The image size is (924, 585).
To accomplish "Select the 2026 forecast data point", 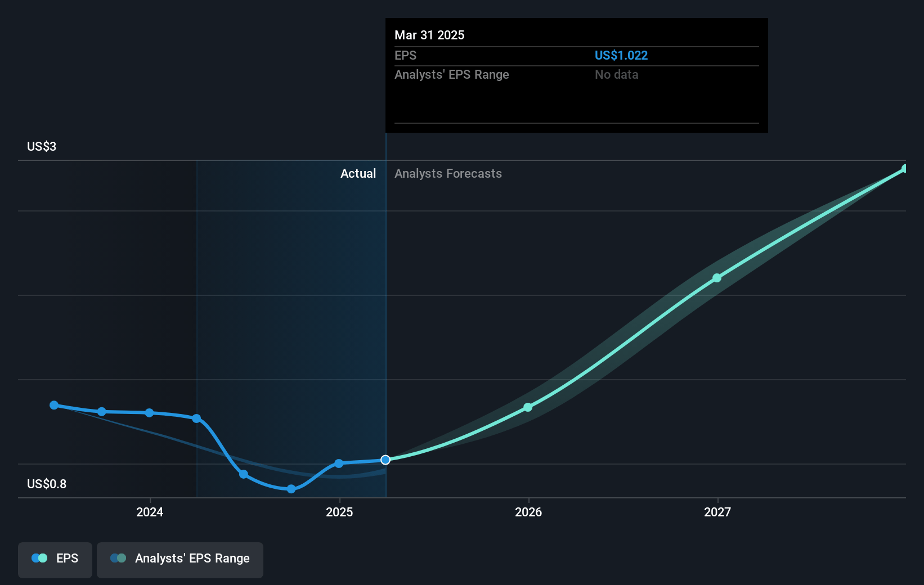I will coord(528,407).
